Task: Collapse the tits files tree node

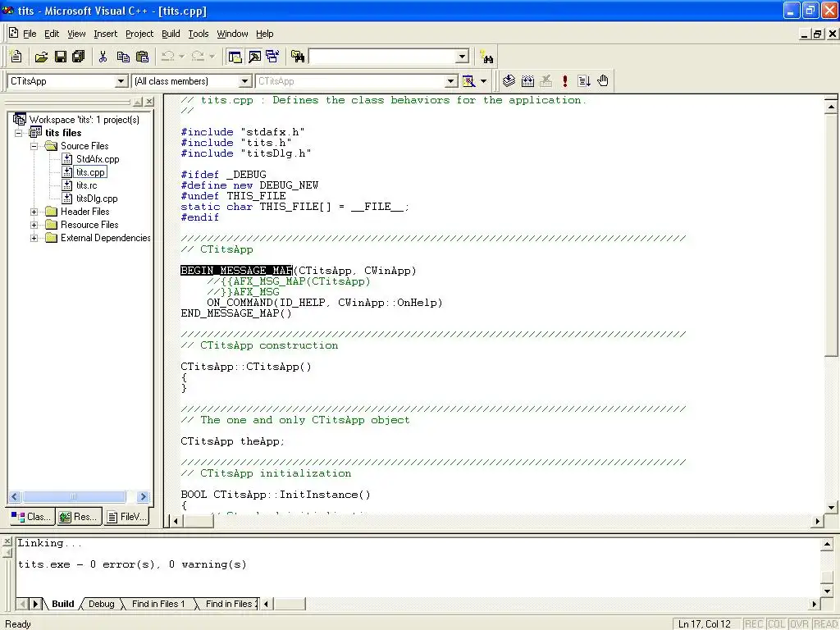Action: tap(19, 133)
